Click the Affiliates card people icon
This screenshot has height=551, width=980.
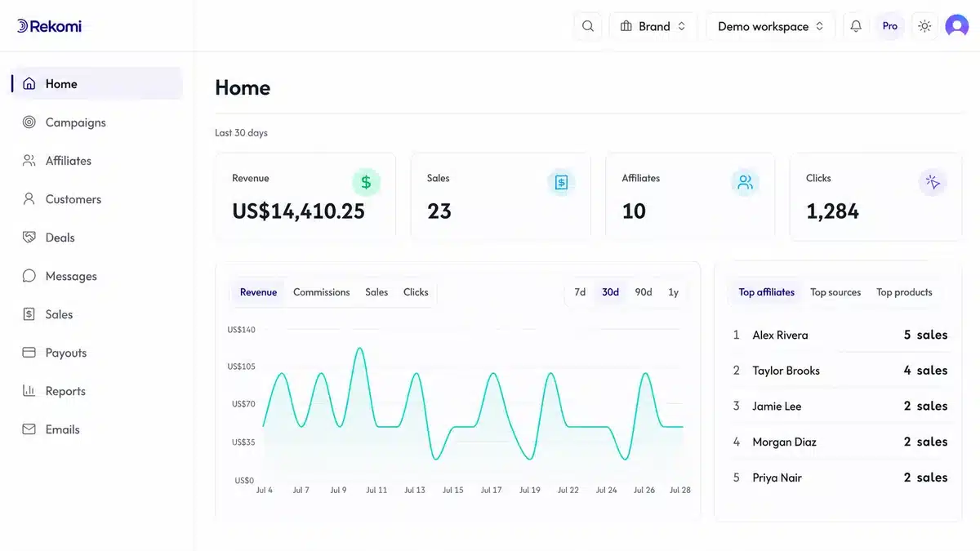click(x=745, y=183)
